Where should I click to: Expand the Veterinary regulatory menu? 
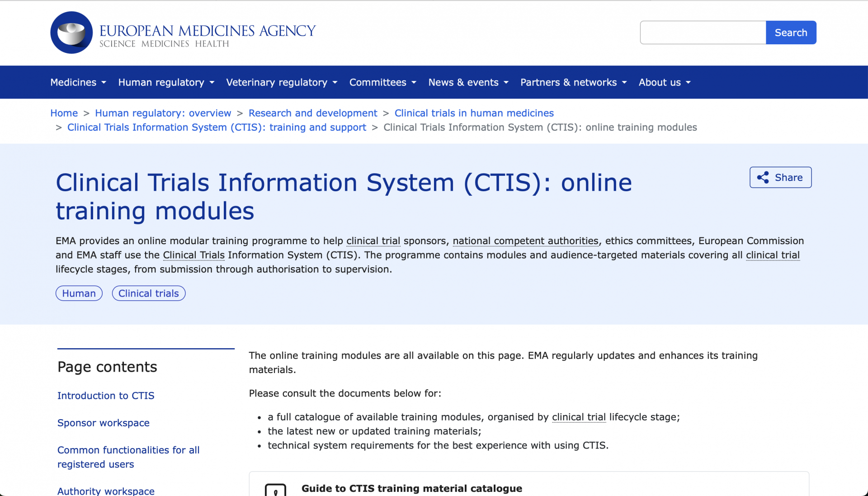pos(282,82)
